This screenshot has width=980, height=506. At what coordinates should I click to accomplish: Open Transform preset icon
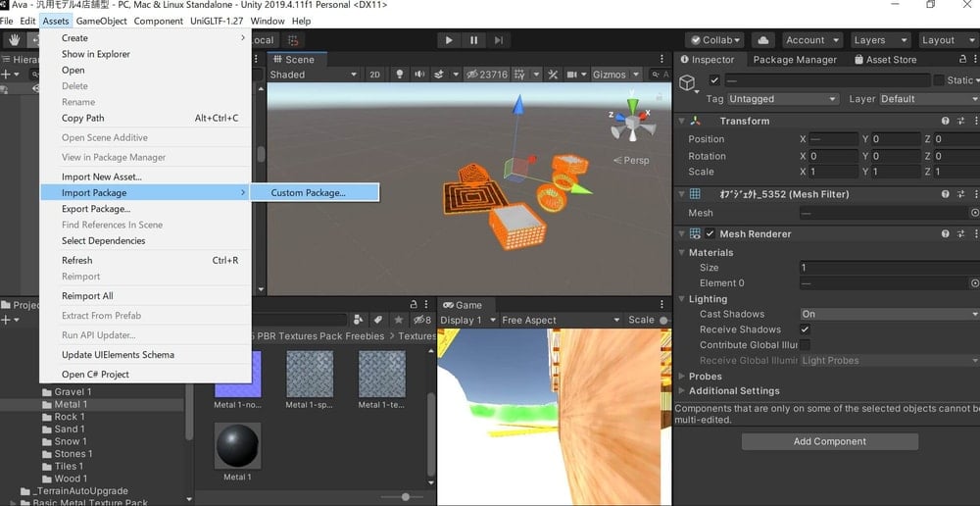pos(961,121)
